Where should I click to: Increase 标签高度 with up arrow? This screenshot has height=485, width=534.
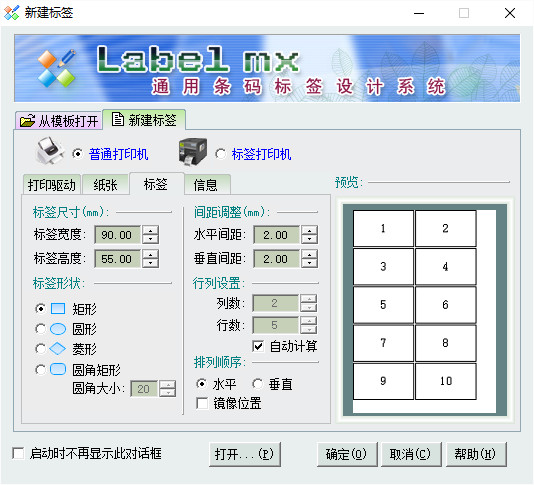coord(151,254)
